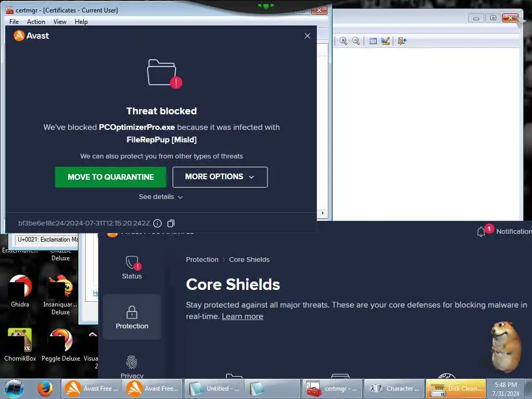Image resolution: width=532 pixels, height=399 pixels.
Task: Maximize the white background window
Action: tap(493, 18)
